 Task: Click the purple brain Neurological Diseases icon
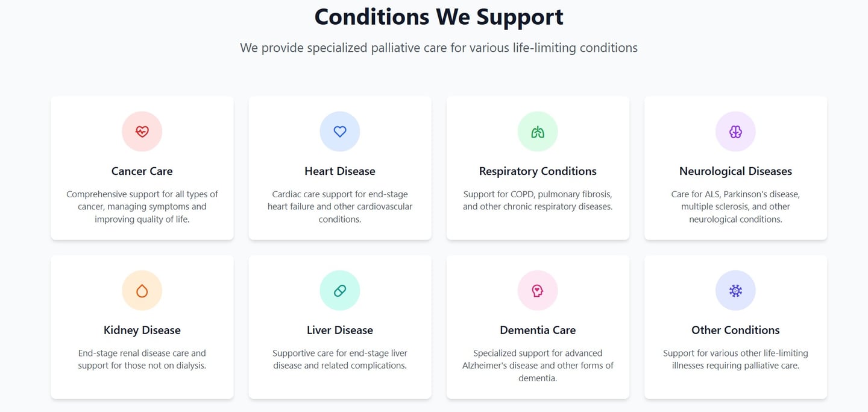(x=735, y=132)
